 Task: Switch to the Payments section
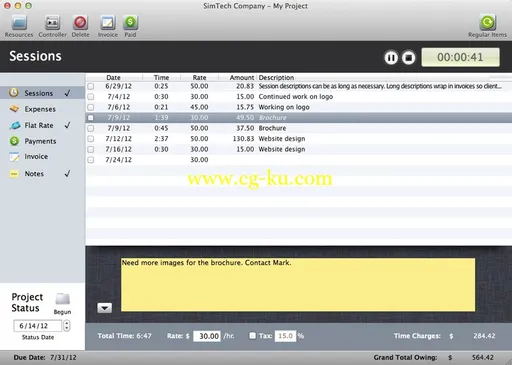(40, 141)
